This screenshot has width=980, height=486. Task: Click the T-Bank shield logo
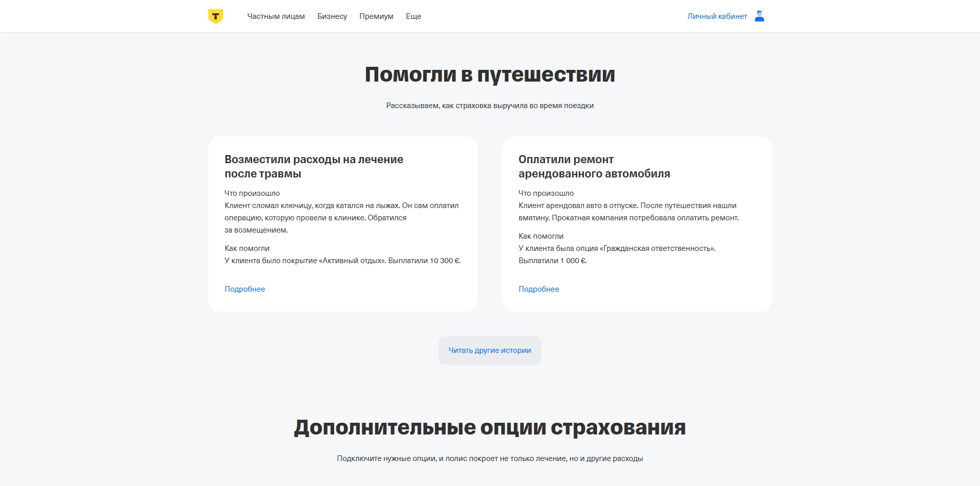tap(215, 16)
